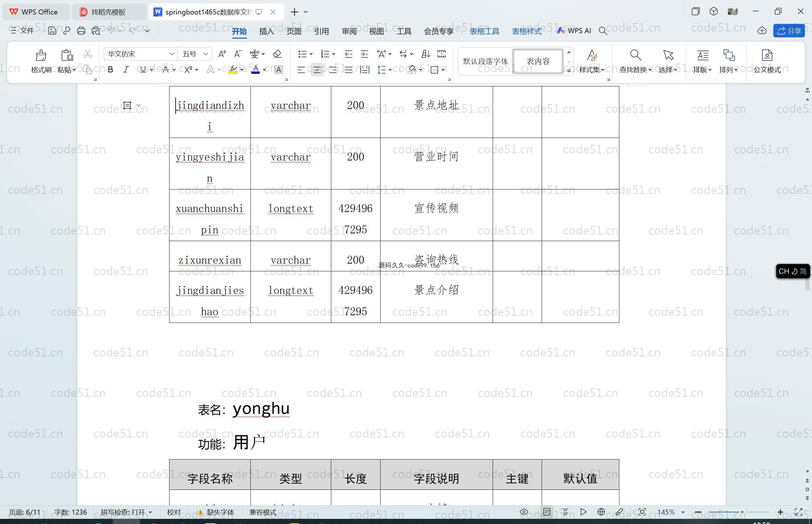Click the play/slideshow icon in status bar

coord(584,512)
